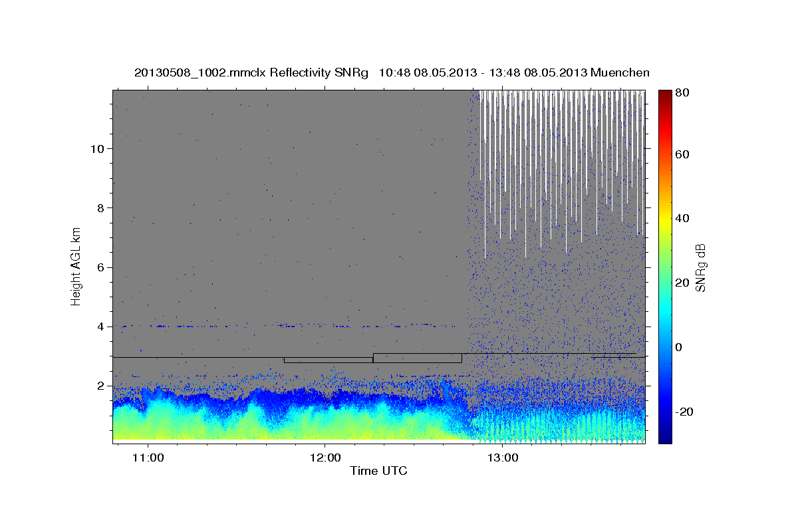
Task: Click the 11:00 tick label on time axis
Action: pos(148,458)
